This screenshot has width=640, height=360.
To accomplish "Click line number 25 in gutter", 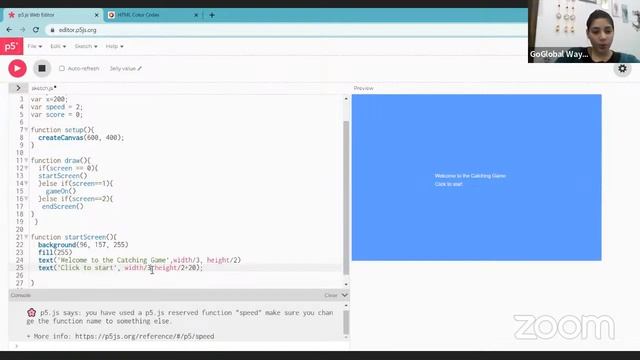I will (x=20, y=268).
